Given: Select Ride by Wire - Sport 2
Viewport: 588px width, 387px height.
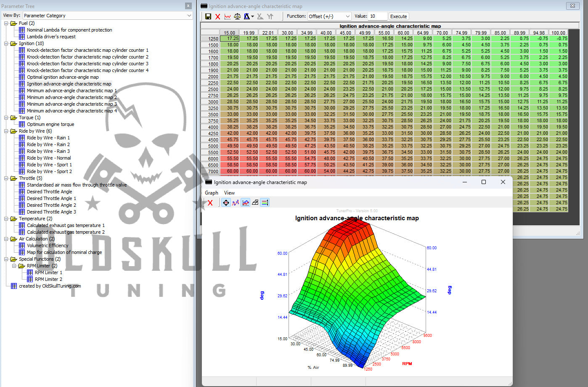Looking at the screenshot, I should [x=49, y=171].
